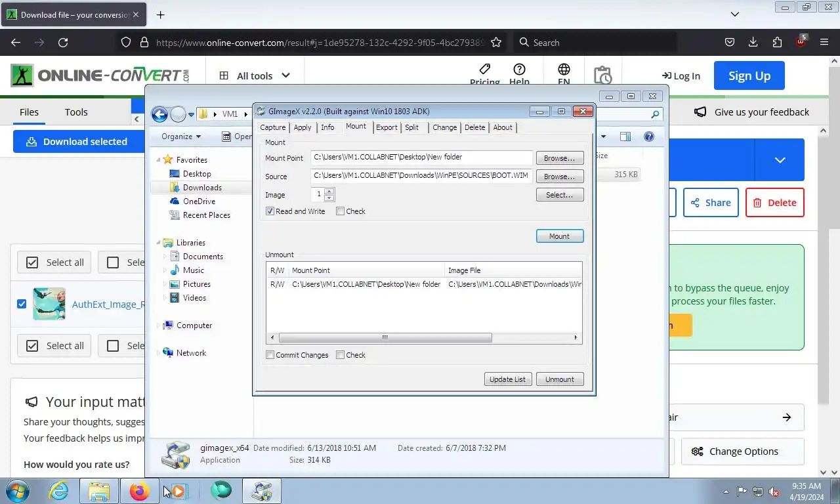Screen dimensions: 840x504
Task: Open the About tab in GImageX
Action: 503,127
